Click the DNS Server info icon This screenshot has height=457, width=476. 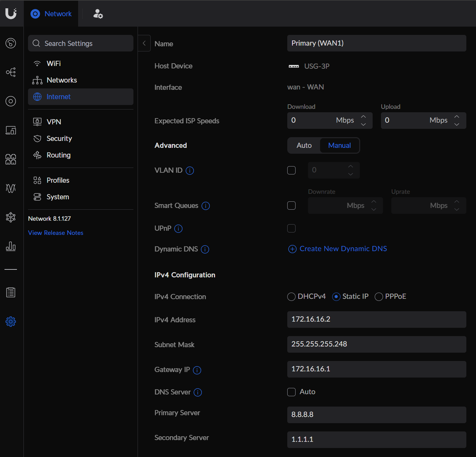click(198, 392)
